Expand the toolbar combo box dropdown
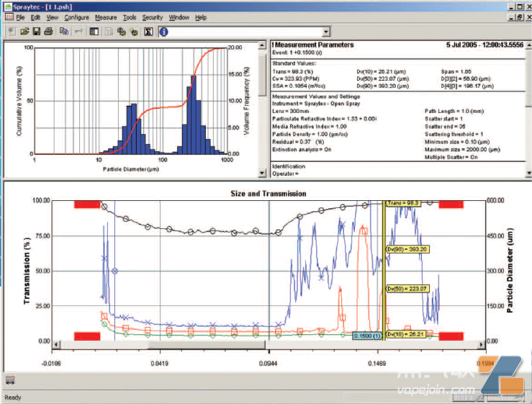Image resolution: width=532 pixels, height=404 pixels. point(326,32)
